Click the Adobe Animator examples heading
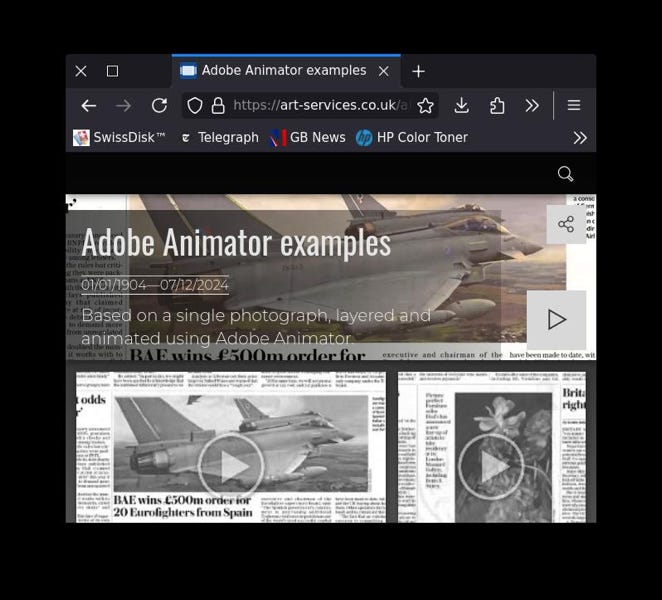 tap(236, 242)
